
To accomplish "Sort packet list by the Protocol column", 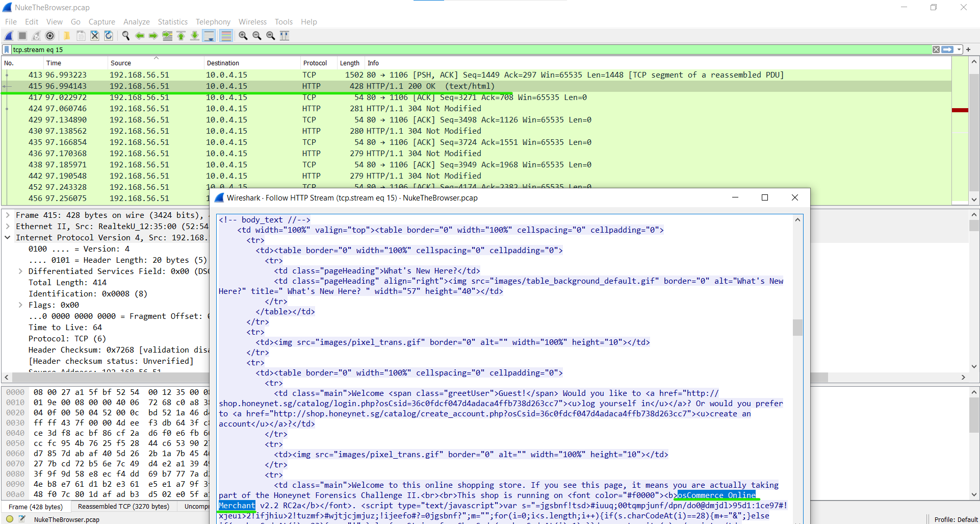I will click(319, 63).
